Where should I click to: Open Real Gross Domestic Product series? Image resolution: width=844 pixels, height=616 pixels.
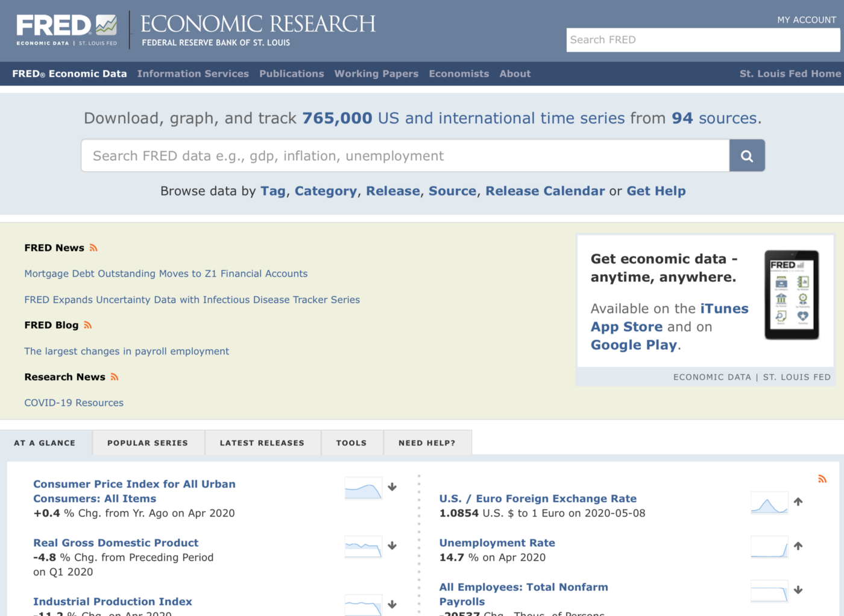(116, 543)
